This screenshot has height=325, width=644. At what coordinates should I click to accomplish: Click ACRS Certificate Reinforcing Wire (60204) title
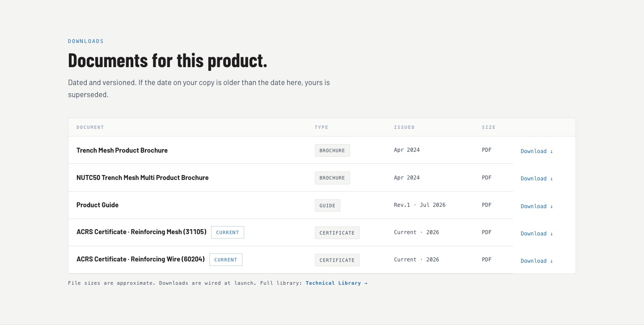pyautogui.click(x=140, y=259)
